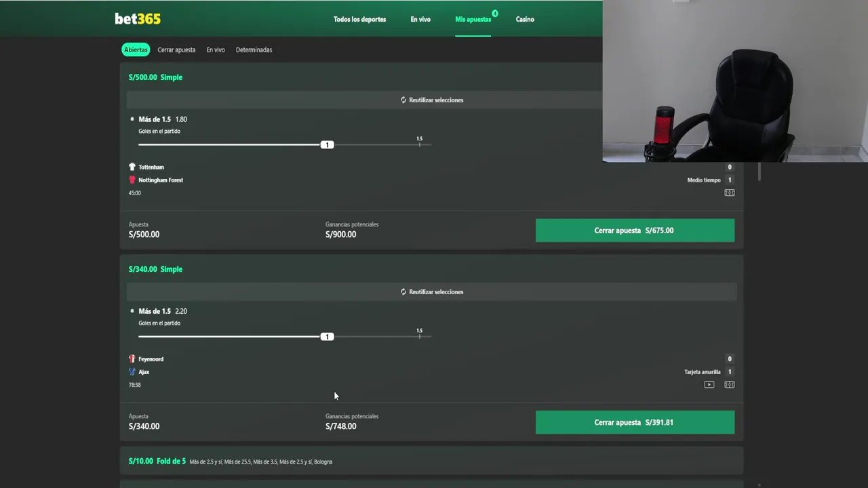Click the Nottingham Forest team name
This screenshot has height=488, width=868.
click(x=161, y=180)
